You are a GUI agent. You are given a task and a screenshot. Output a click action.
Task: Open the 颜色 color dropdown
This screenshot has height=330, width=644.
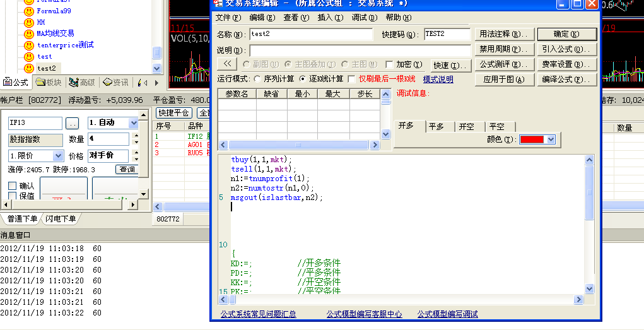pos(551,139)
